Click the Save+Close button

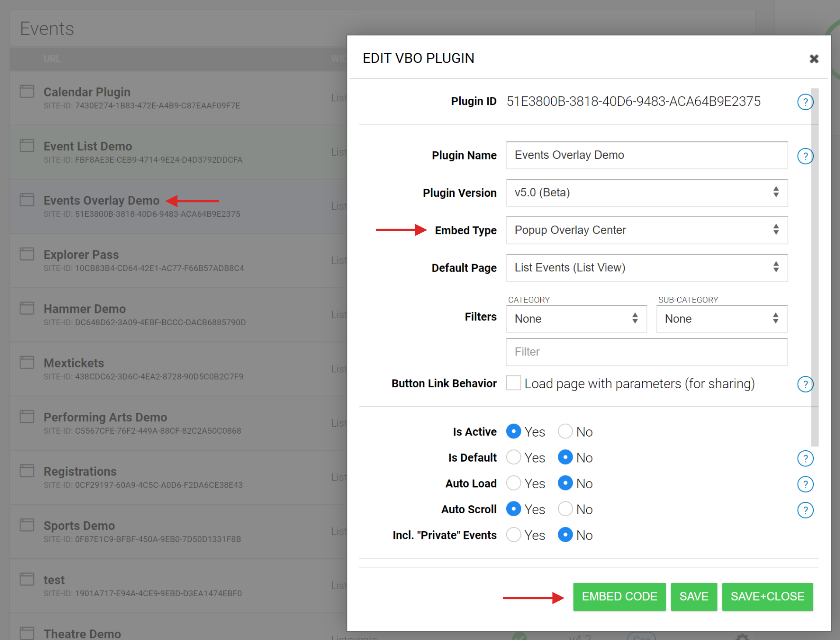pos(767,597)
